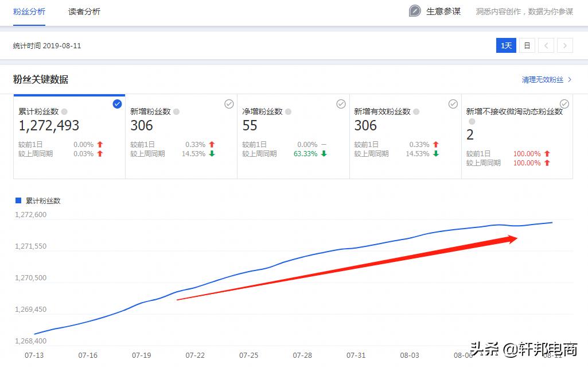Click the left chevron for previous period
Image resolution: width=588 pixels, height=367 pixels.
(x=546, y=45)
